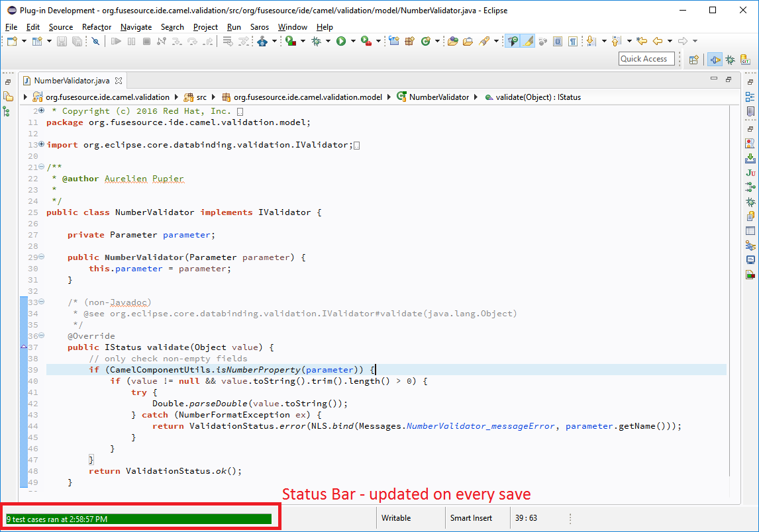Viewport: 759px width, 532px height.
Task: Select the NumberValidator.java editor tab
Action: pyautogui.click(x=71, y=81)
